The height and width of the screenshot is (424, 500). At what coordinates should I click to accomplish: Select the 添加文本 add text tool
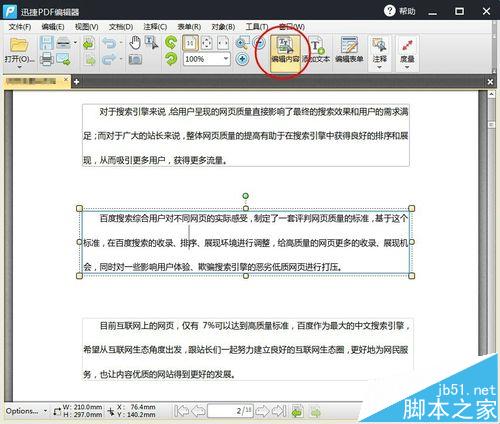click(x=317, y=51)
